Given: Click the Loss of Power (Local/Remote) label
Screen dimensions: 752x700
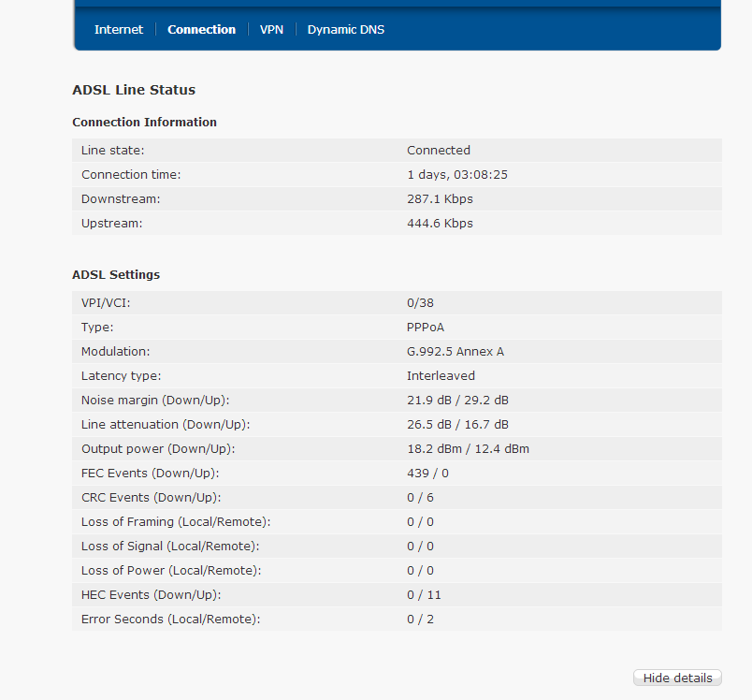Looking at the screenshot, I should (x=171, y=571).
